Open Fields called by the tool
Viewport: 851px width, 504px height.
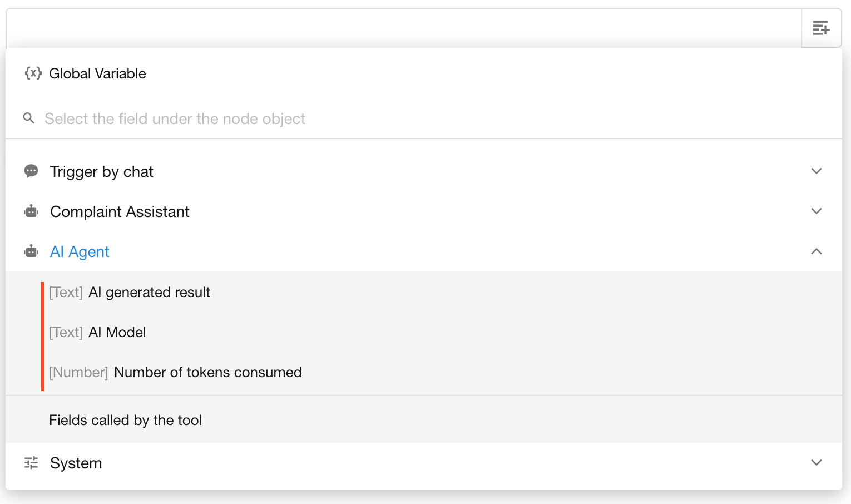(126, 420)
